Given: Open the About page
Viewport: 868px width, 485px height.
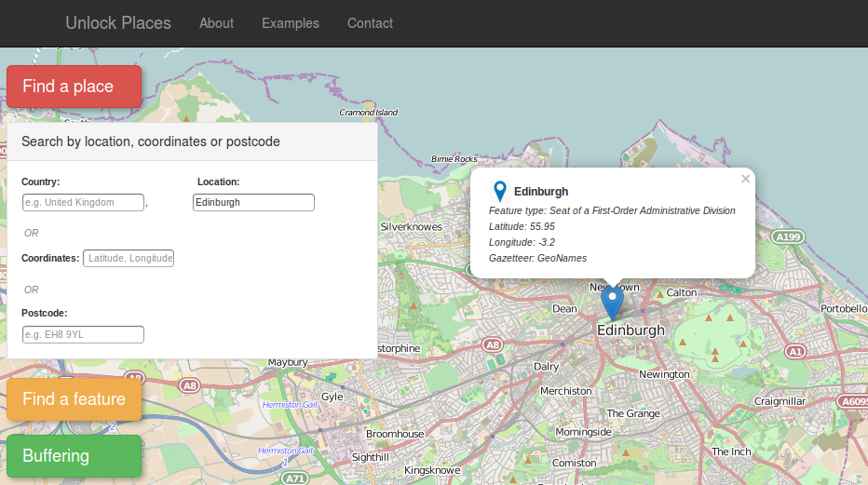Looking at the screenshot, I should click(216, 23).
